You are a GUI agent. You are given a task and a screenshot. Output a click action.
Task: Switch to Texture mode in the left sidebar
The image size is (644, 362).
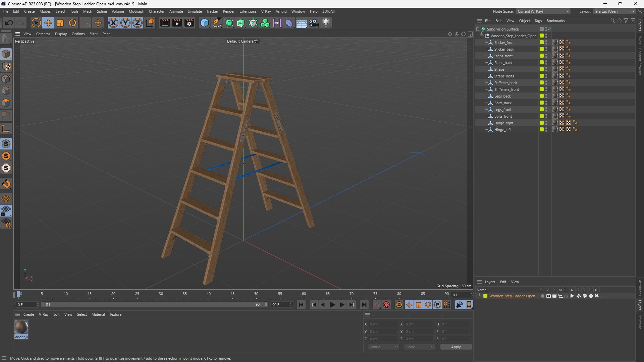tap(6, 66)
